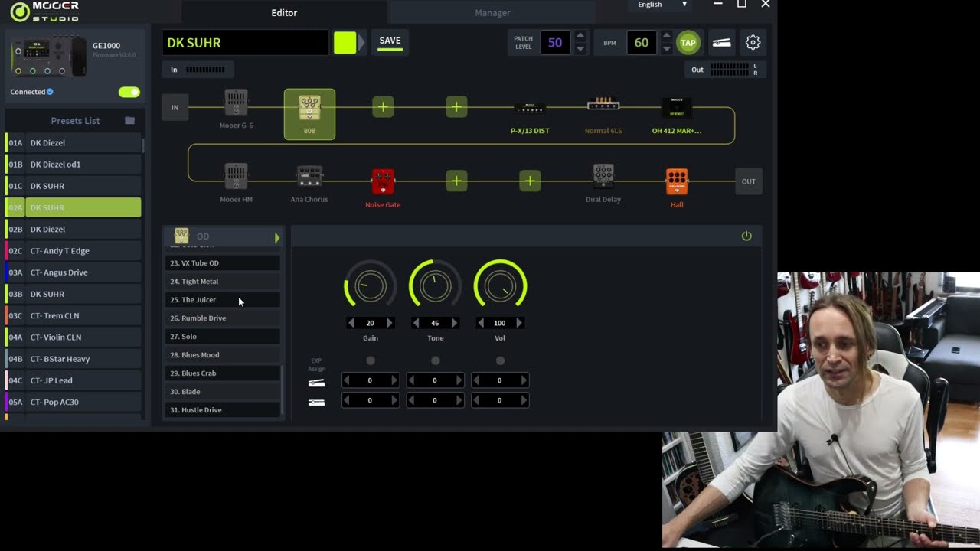Open the English language dropdown

[662, 5]
